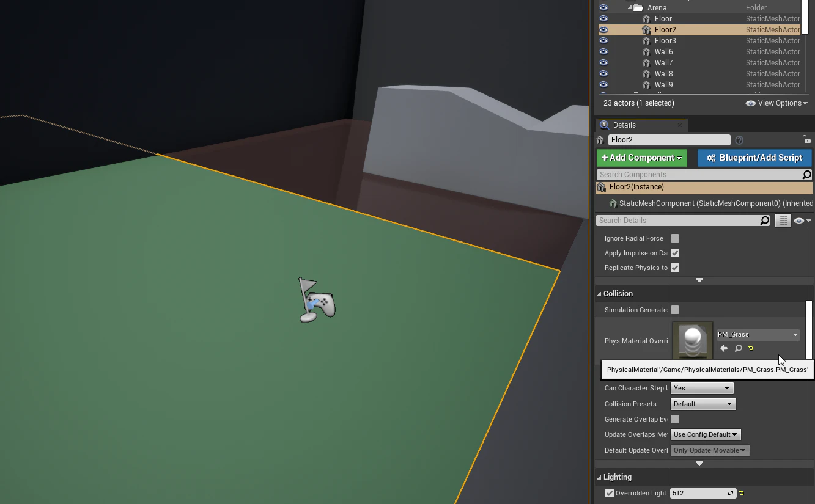Click the Arena folder icon

point(638,8)
